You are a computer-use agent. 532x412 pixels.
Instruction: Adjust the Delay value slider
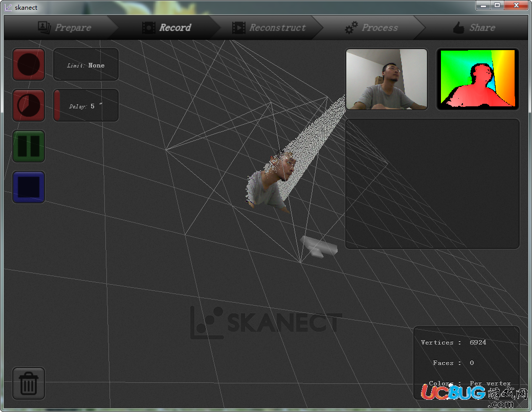86,105
